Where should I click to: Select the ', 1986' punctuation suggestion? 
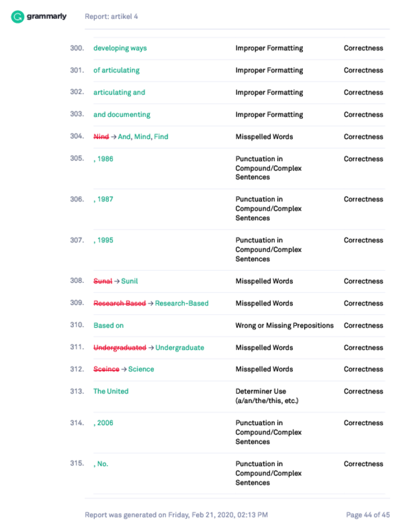click(x=104, y=159)
